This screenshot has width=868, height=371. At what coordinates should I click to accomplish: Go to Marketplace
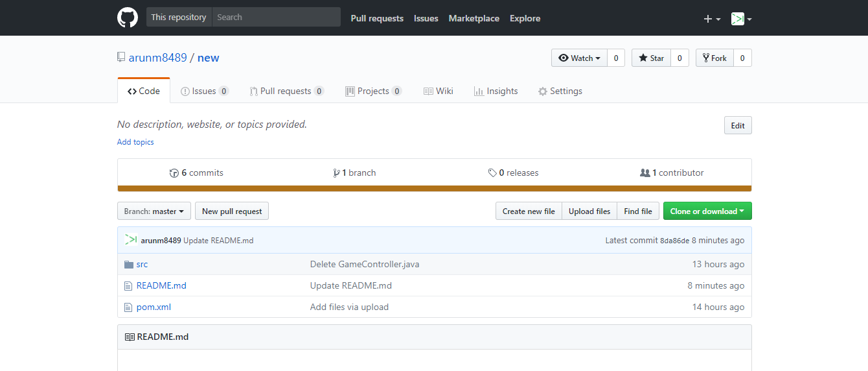point(474,18)
